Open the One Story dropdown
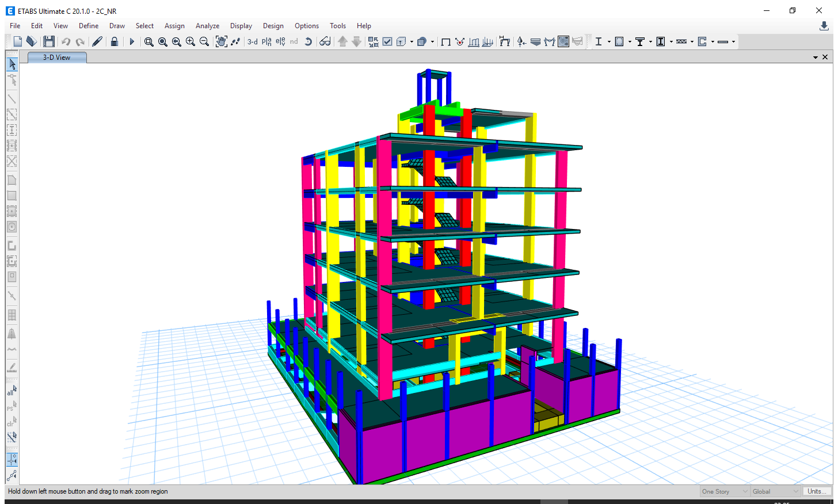The width and height of the screenshot is (838, 504). (725, 491)
